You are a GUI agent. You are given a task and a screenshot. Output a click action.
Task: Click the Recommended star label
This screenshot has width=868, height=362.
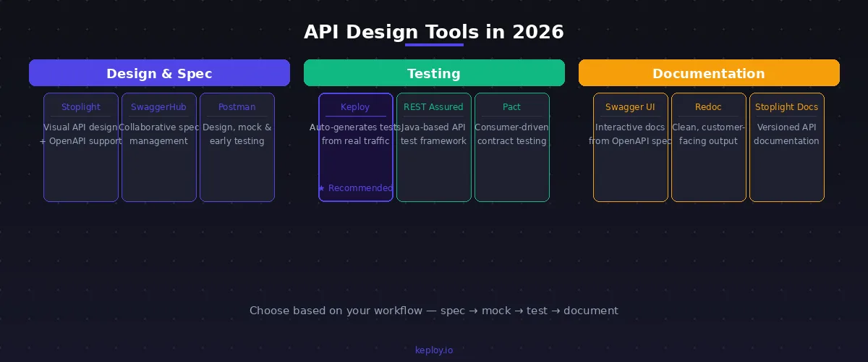[355, 188]
